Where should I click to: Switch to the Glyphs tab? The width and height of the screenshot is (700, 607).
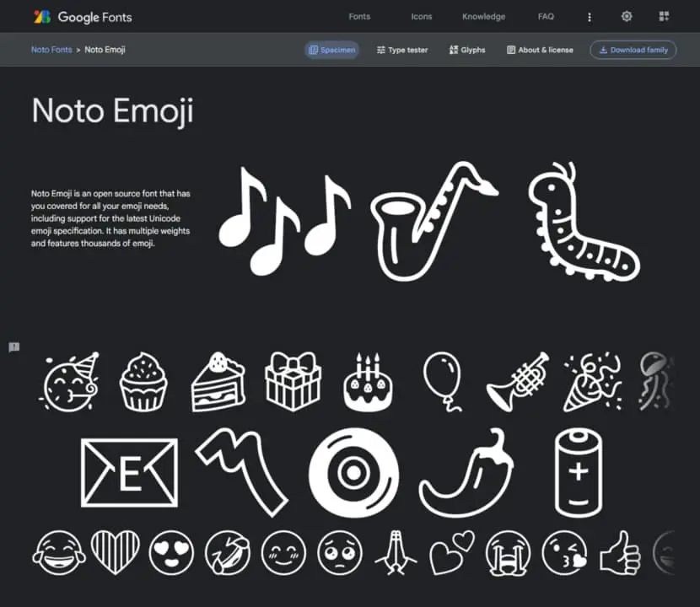coord(467,50)
